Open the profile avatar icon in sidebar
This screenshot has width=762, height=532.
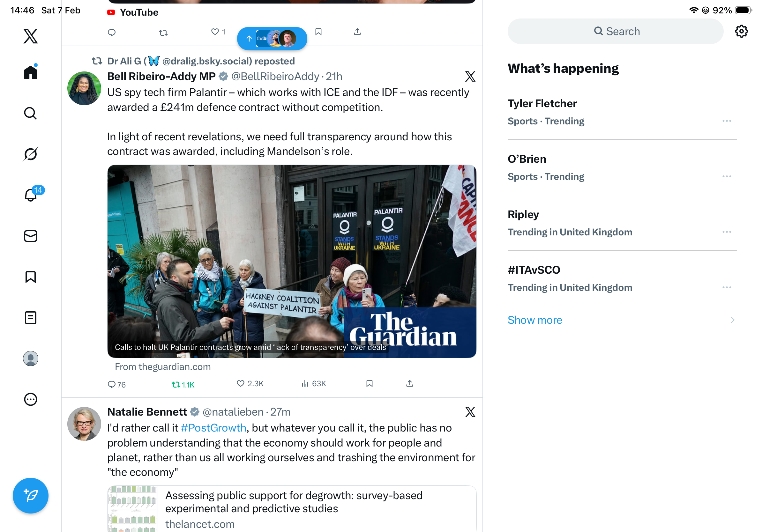pos(31,358)
